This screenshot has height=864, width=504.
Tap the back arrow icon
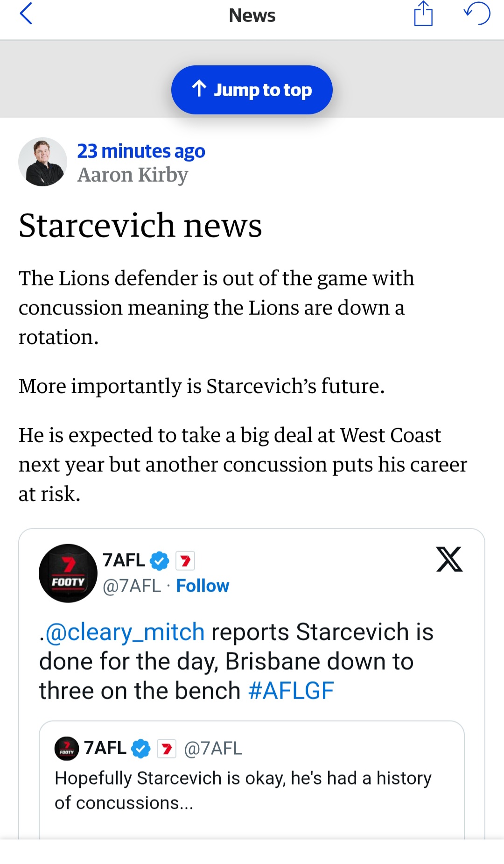26,14
